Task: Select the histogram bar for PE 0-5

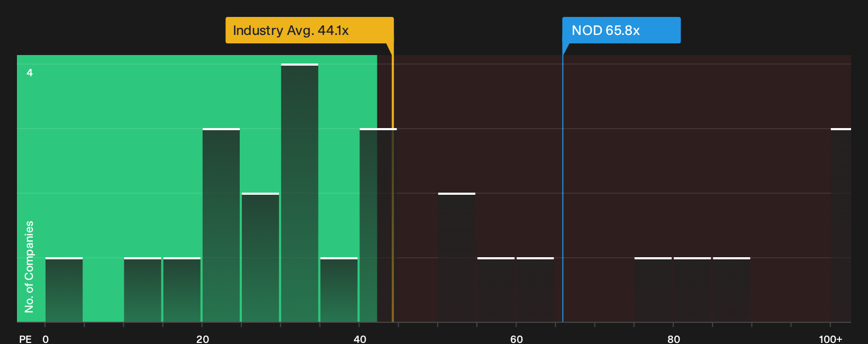Action: coord(64,289)
